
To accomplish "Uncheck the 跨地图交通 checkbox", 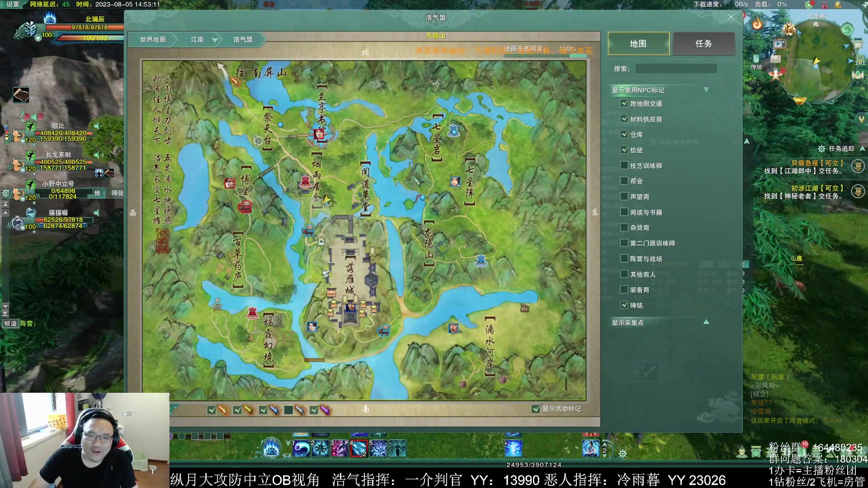I will coord(624,103).
